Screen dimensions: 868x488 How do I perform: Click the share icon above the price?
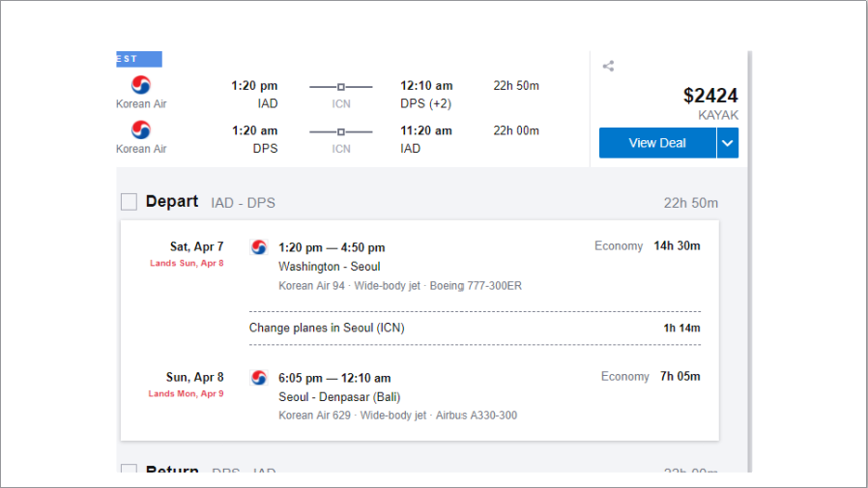[x=608, y=67]
